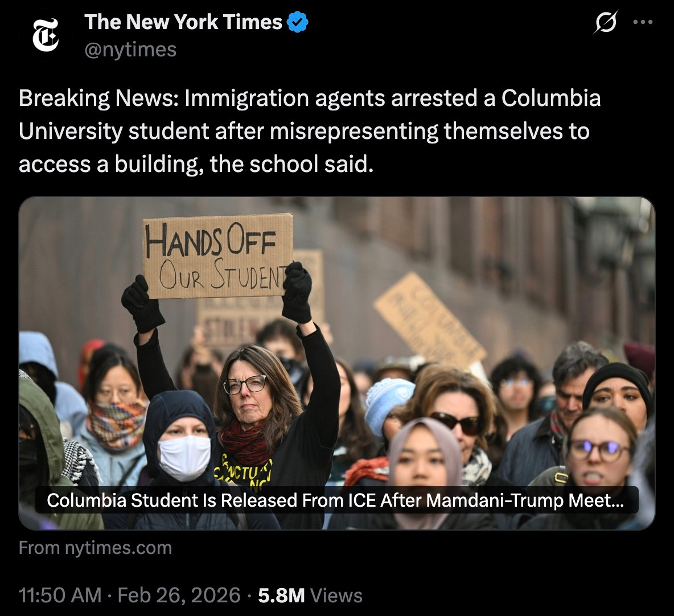Screen dimensions: 674x616
Task: Open the protest photo article card
Action: [x=337, y=363]
